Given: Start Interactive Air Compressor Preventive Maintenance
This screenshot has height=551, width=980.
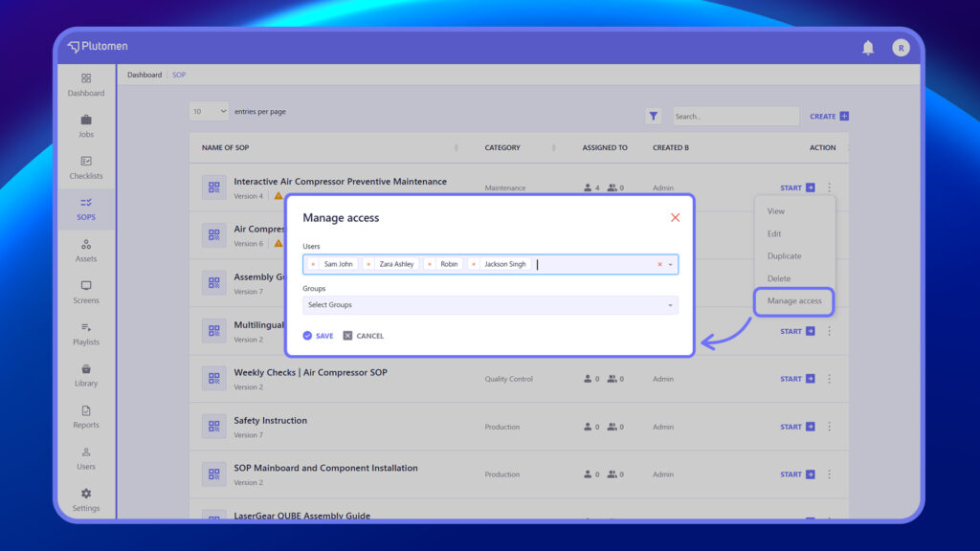Looking at the screenshot, I should pyautogui.click(x=797, y=187).
